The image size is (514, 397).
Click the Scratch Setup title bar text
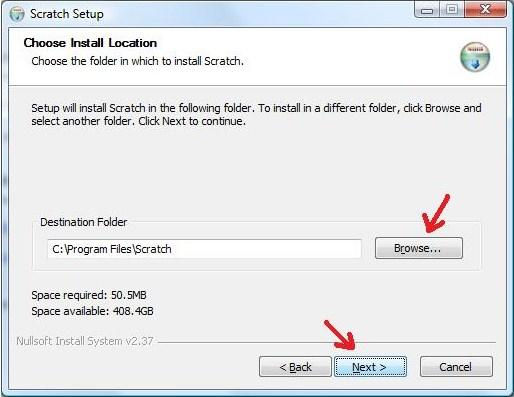(67, 14)
